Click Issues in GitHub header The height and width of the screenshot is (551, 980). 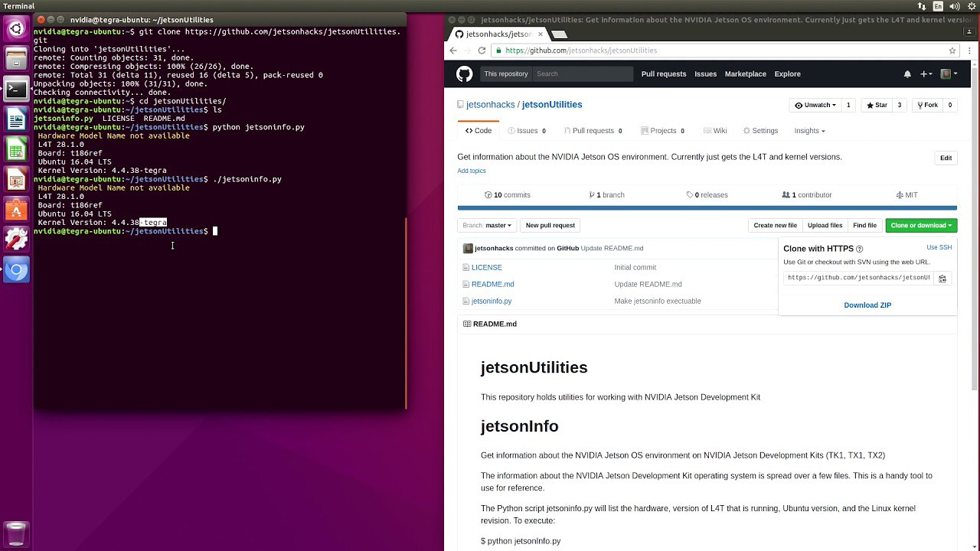click(x=705, y=74)
